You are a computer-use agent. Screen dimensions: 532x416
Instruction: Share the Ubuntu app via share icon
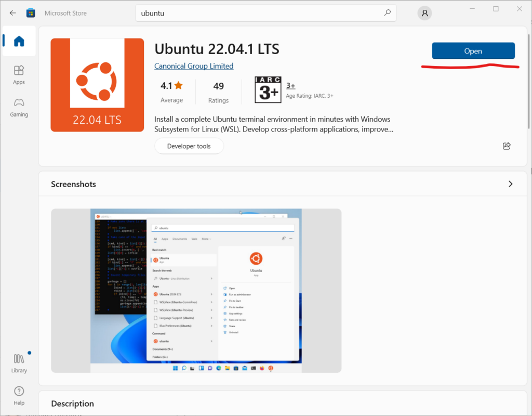507,146
